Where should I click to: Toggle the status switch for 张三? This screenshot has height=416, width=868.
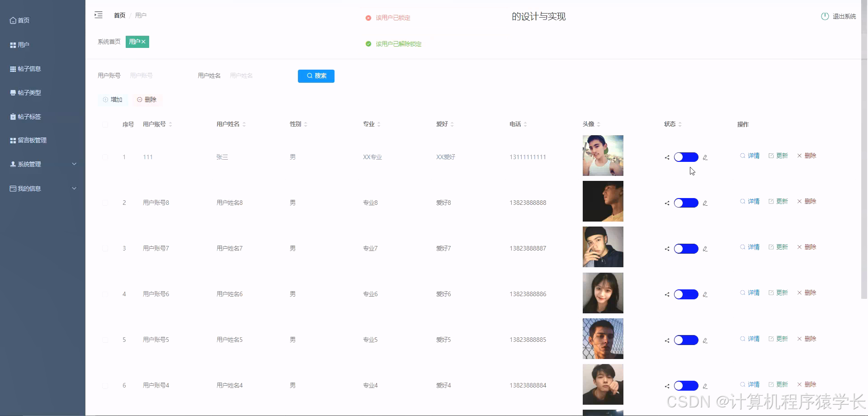click(x=686, y=157)
